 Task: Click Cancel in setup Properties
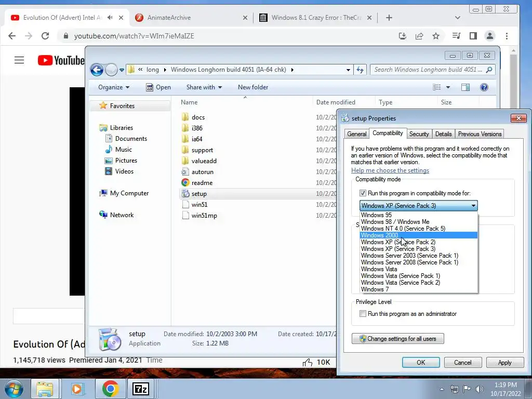(463, 362)
